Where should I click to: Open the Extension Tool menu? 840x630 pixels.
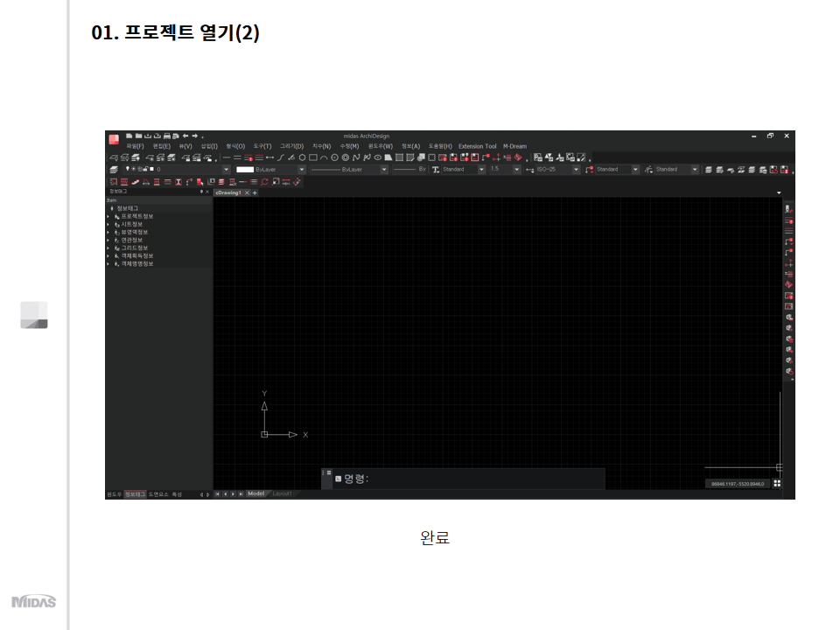(x=478, y=146)
